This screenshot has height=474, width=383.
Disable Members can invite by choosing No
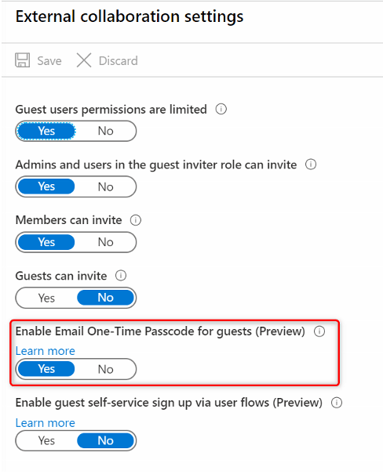point(106,242)
